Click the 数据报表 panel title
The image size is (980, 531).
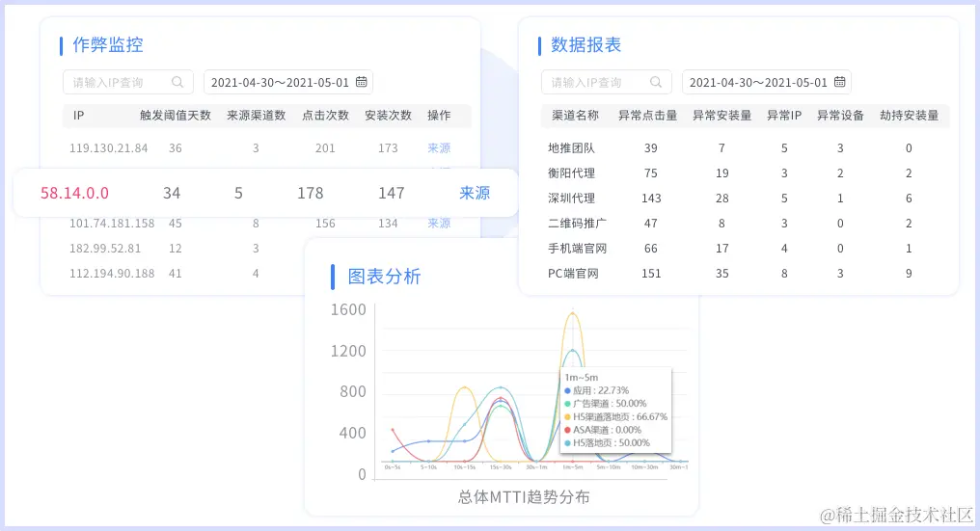point(585,45)
